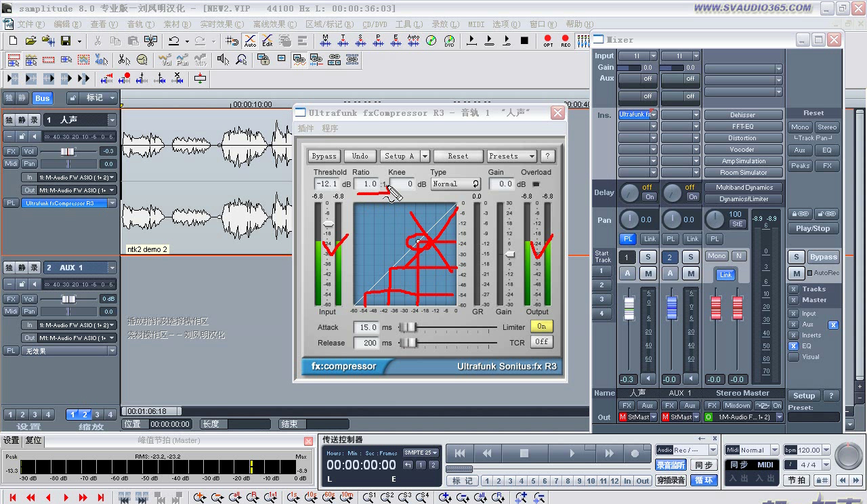Toggle the mixer EQ visibility checkbox
The image size is (867, 504).
click(793, 346)
